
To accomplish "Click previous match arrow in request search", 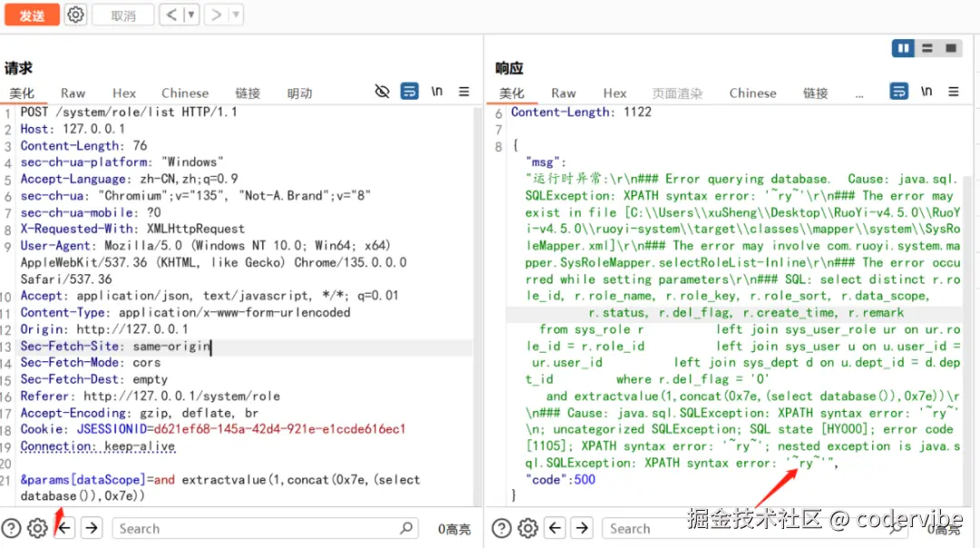I will click(x=64, y=529).
